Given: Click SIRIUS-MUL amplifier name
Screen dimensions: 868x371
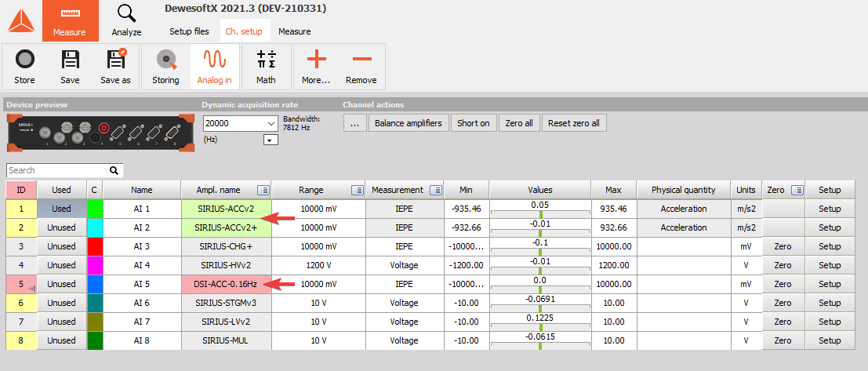Looking at the screenshot, I should coord(226,340).
